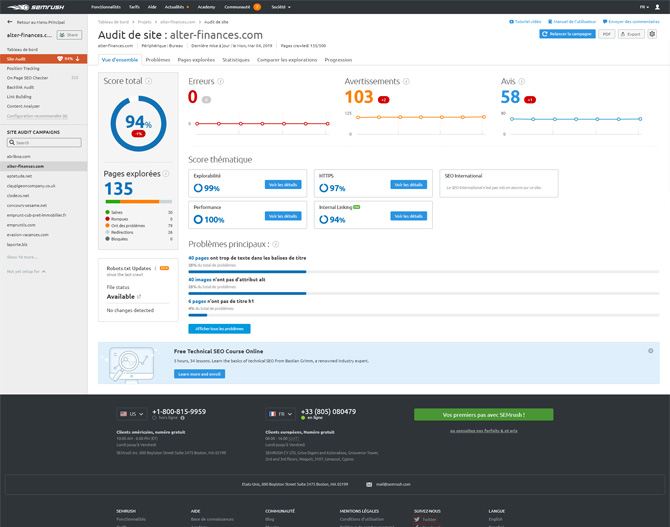Click the Robots.txt Updates info icon
Screen dimensions: 670x527
155,268
